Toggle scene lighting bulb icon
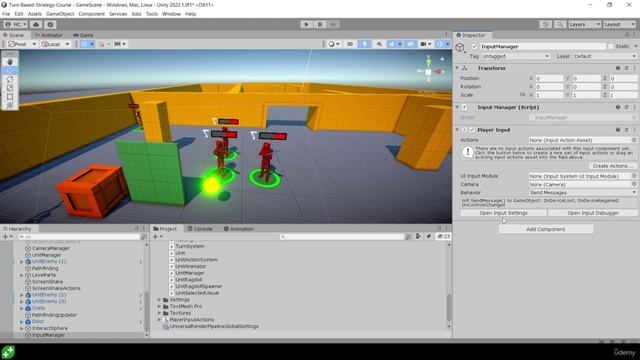Screen dimensions: 640x360 [364, 44]
